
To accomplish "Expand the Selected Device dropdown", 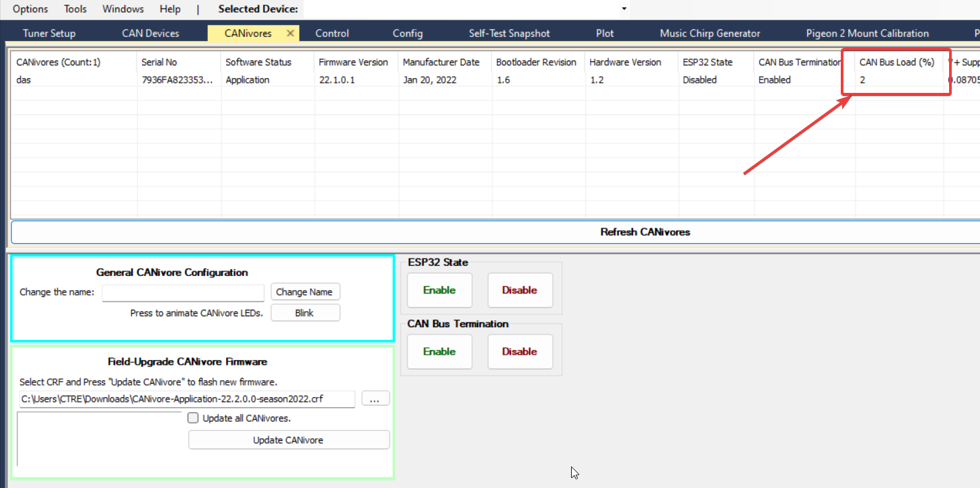I will click(624, 9).
